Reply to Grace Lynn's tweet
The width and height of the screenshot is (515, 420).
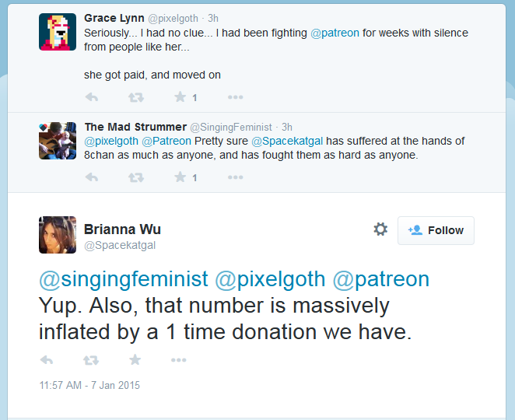92,97
